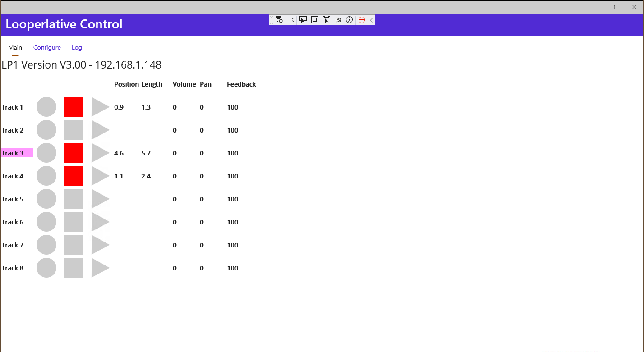Open Live Visual Tree from debug toolbar
The width and height of the screenshot is (644, 352).
(279, 20)
